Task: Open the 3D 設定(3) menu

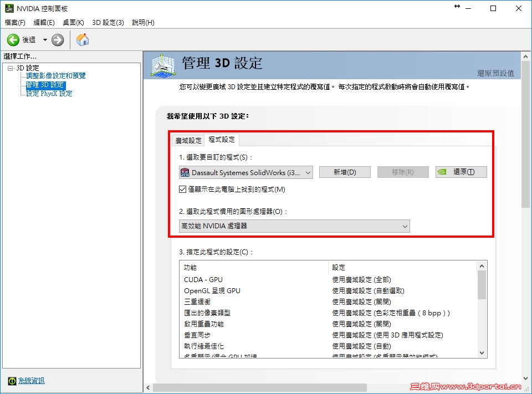Action: click(108, 22)
